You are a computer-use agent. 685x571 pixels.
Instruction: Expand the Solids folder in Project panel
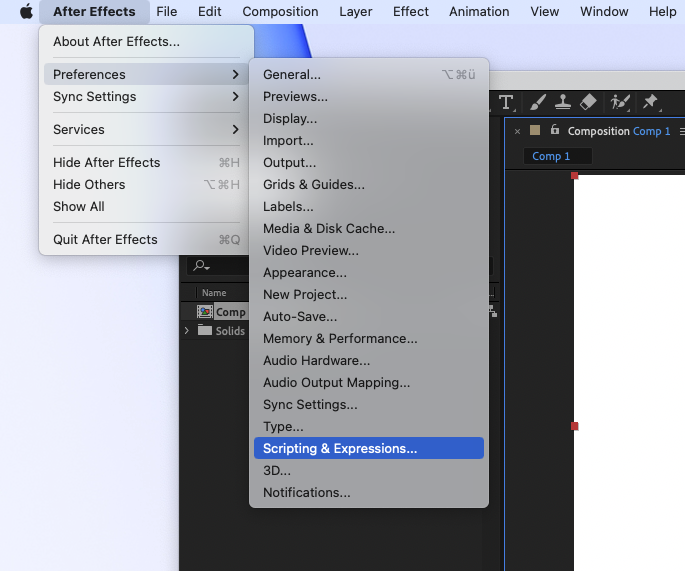coord(187,331)
